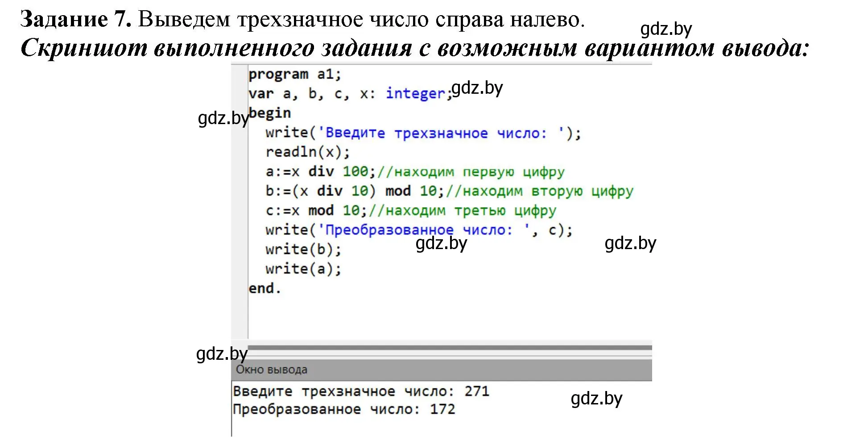Select the write 'Введите трехзначное число' line
Image resolution: width=868 pixels, height=437 pixels.
pos(423,133)
